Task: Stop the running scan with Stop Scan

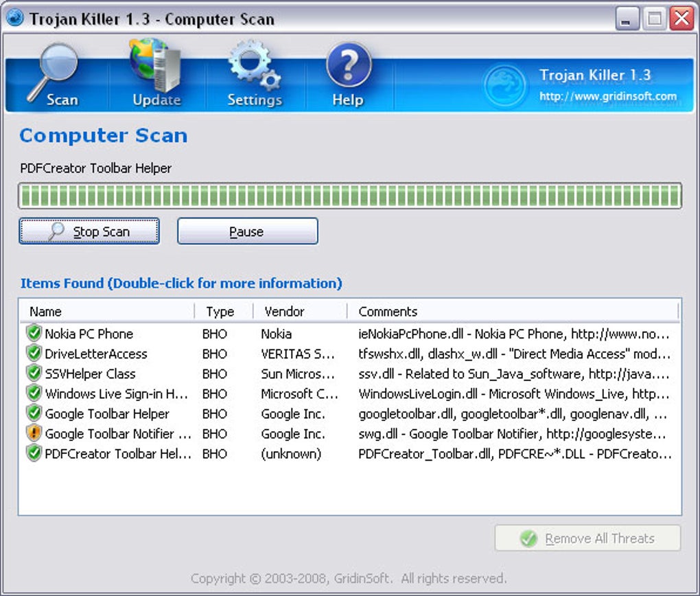Action: click(89, 231)
